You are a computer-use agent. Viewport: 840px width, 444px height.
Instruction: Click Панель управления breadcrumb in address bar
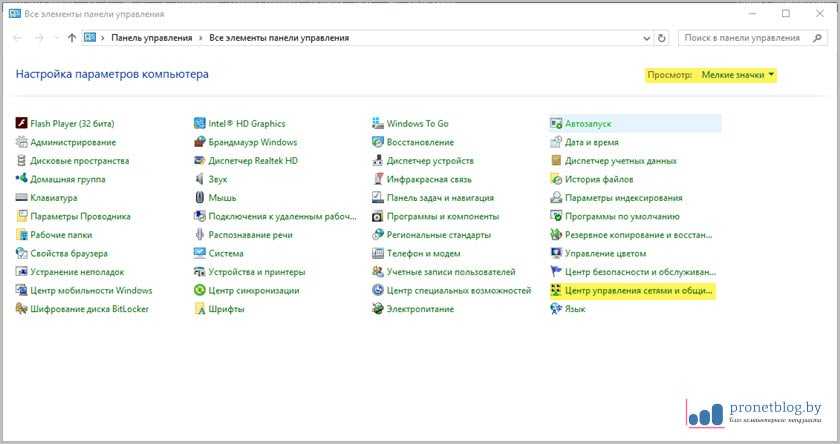click(151, 38)
